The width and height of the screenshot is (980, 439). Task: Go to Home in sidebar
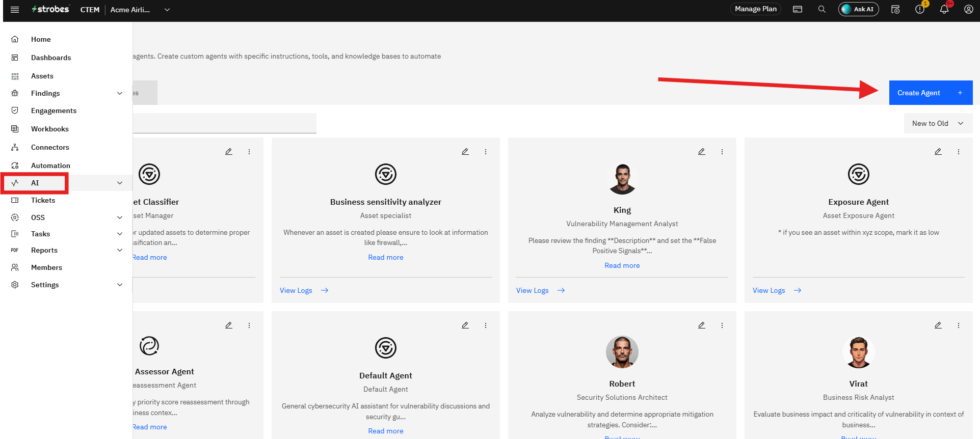coord(41,39)
